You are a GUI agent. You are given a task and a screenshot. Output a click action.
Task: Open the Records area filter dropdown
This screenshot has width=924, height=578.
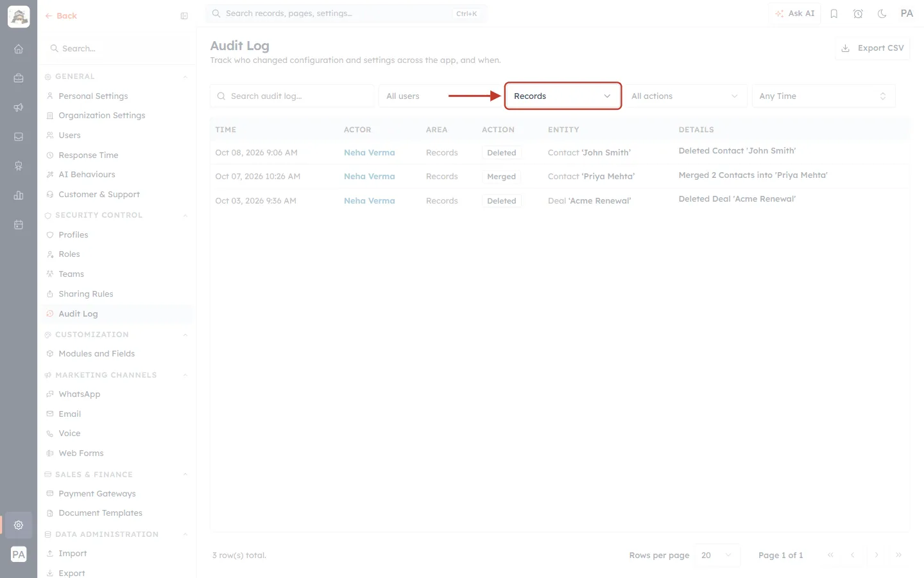coord(563,96)
